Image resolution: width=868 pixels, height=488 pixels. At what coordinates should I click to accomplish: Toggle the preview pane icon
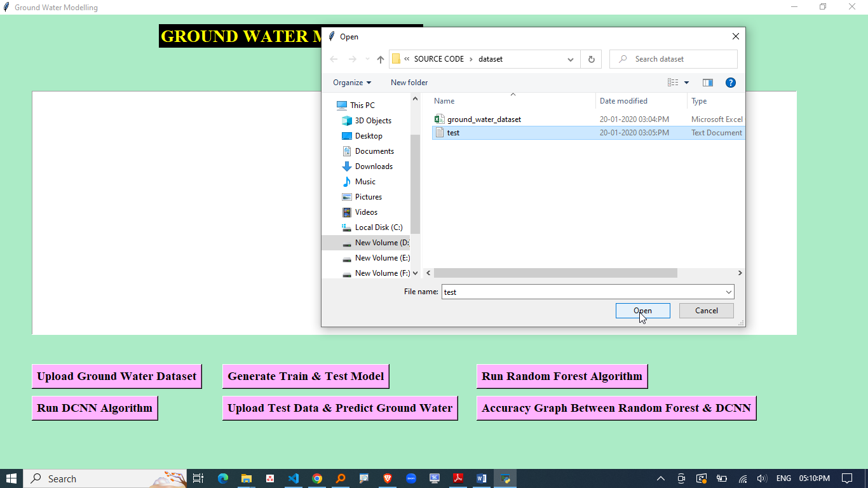click(708, 83)
